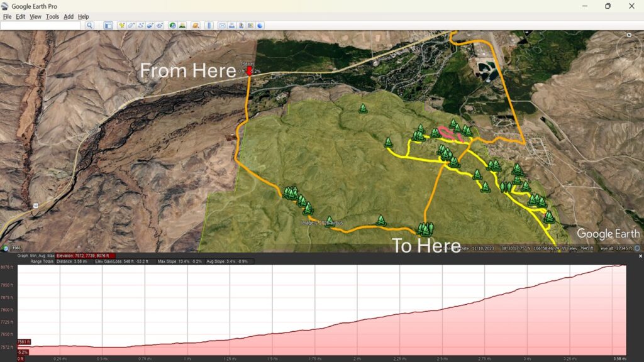Image resolution: width=644 pixels, height=362 pixels.
Task: Click the 7581 ft elevation marker label
Action: (24, 342)
